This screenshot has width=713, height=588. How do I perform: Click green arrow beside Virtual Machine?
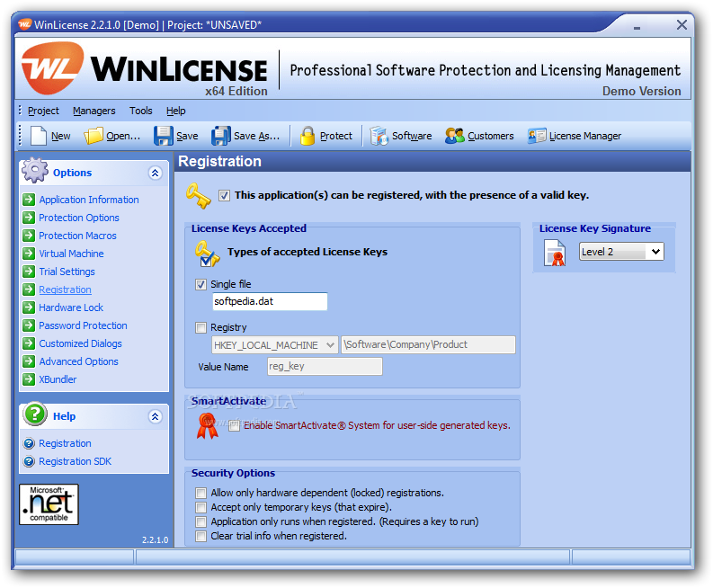point(29,254)
